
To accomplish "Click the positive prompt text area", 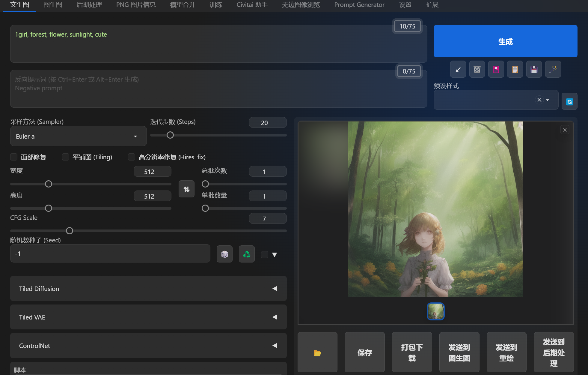I will point(218,44).
